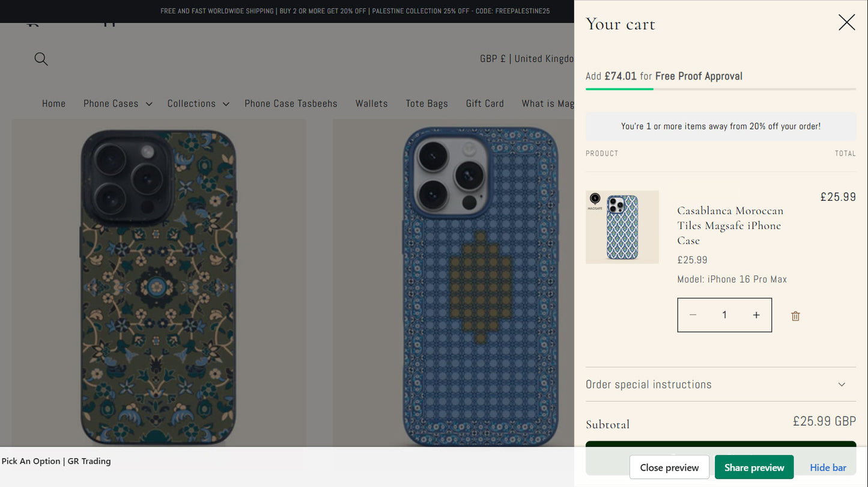Open the Wallets navigation item
The height and width of the screenshot is (487, 868).
[371, 103]
